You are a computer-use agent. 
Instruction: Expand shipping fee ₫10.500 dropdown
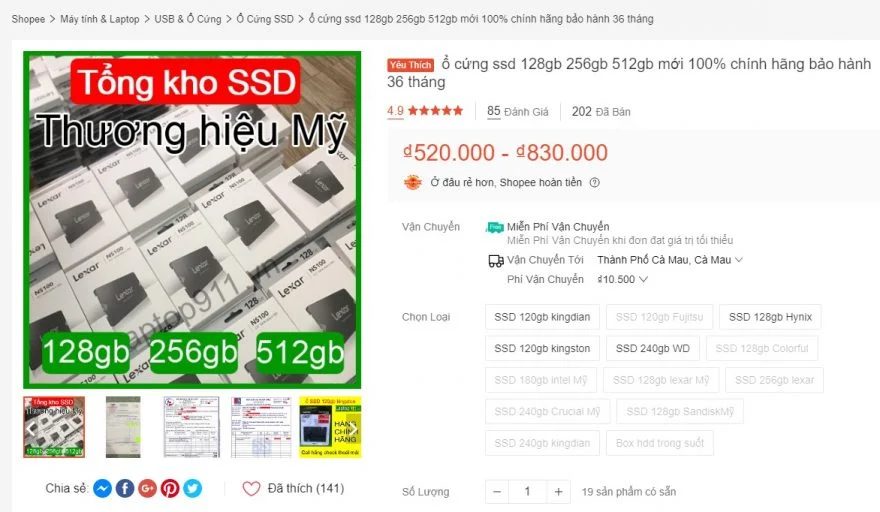pos(622,279)
